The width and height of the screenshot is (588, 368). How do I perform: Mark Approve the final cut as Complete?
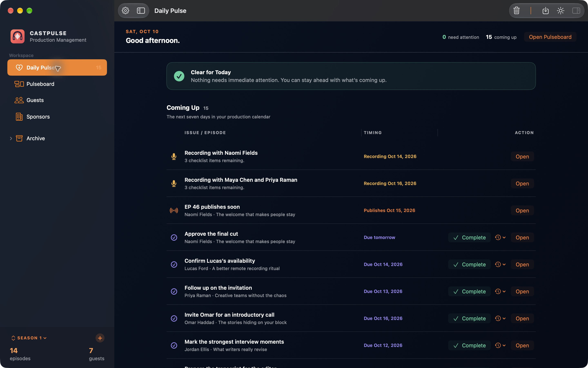point(469,238)
